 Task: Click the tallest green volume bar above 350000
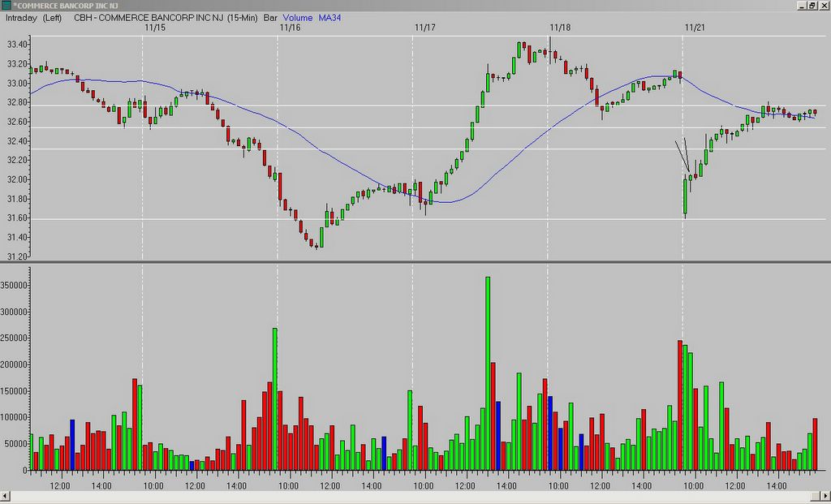pyautogui.click(x=488, y=373)
